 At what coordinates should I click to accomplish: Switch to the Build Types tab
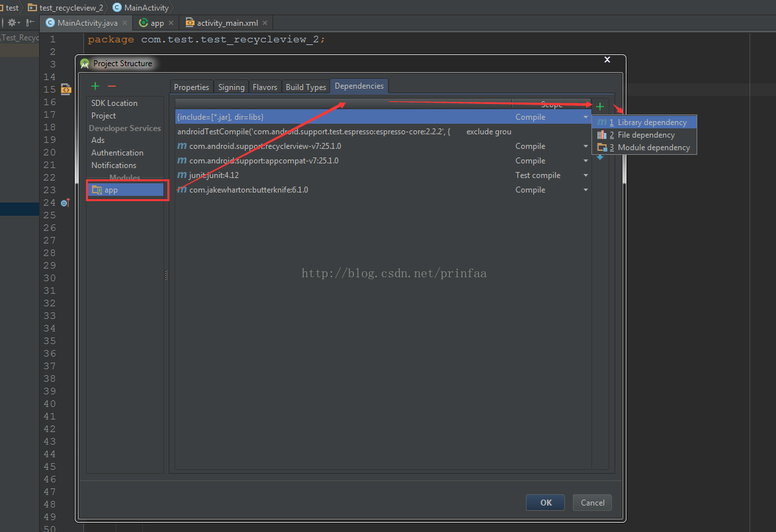[x=306, y=87]
